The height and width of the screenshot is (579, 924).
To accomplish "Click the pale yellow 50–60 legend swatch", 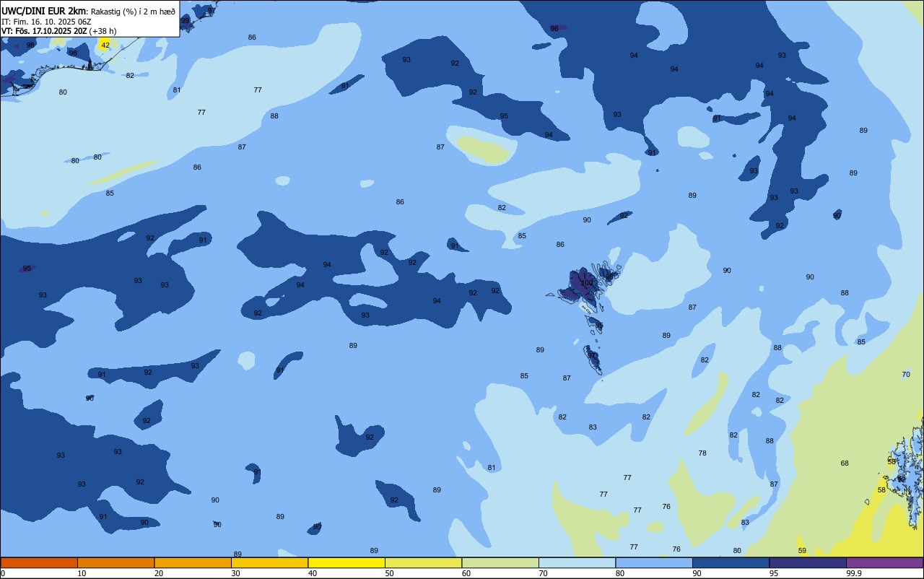I will pyautogui.click(x=423, y=562).
